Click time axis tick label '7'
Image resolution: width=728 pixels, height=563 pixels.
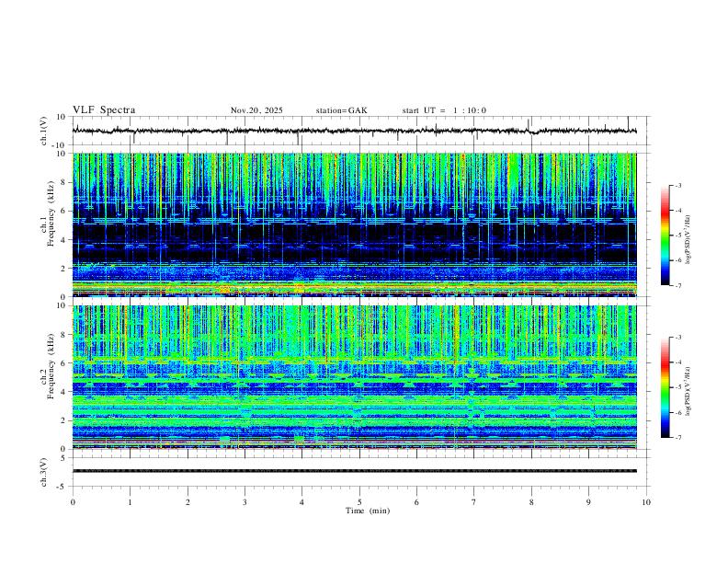(x=474, y=502)
